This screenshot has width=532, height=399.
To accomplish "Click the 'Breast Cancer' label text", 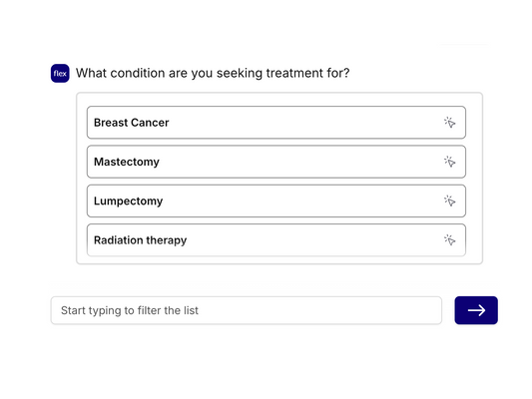I will tap(132, 123).
